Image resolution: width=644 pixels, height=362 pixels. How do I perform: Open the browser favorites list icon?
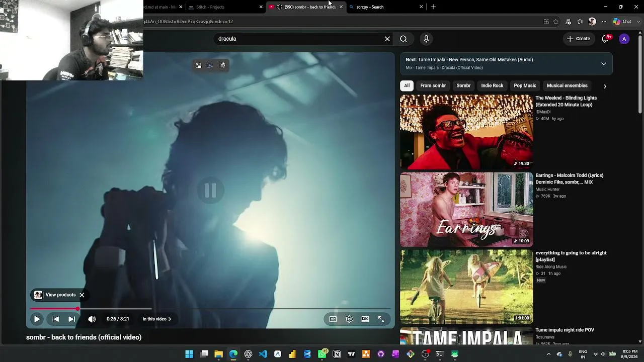[x=580, y=22]
